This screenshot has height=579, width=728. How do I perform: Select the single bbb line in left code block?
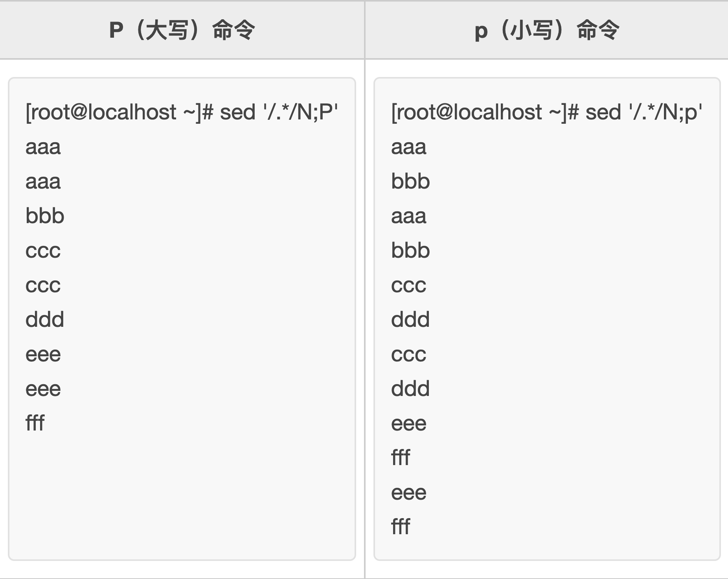pyautogui.click(x=45, y=216)
